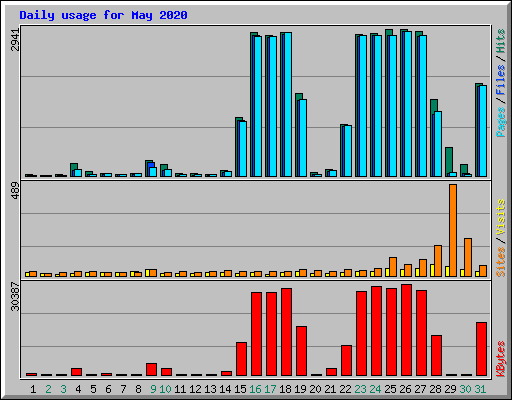Click day 26 on the x-axis
The image size is (512, 400).
coord(405,389)
